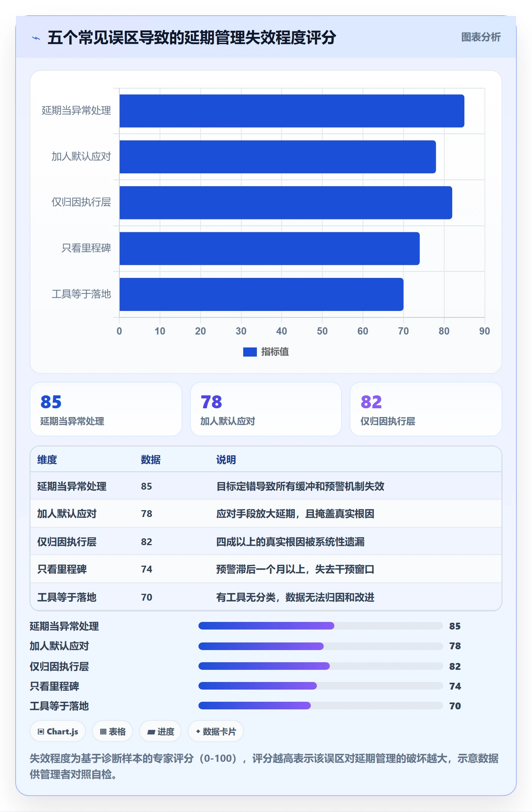
Task: Click the 说明 column header
Action: click(x=226, y=460)
